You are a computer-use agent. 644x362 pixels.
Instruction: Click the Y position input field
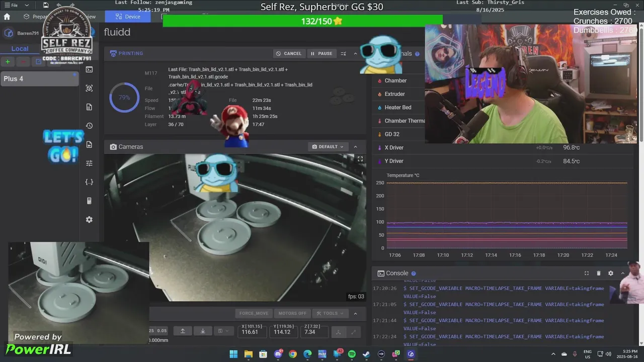pos(283,331)
